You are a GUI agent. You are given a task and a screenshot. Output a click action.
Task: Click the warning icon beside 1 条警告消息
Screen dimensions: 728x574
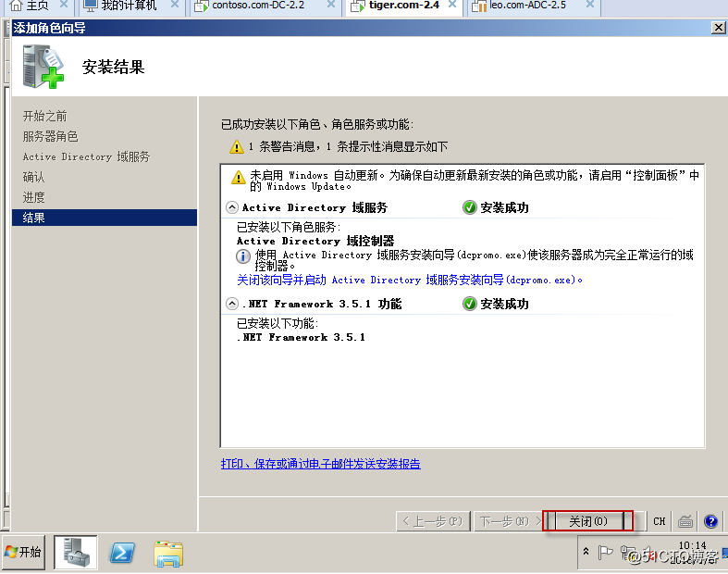[237, 147]
